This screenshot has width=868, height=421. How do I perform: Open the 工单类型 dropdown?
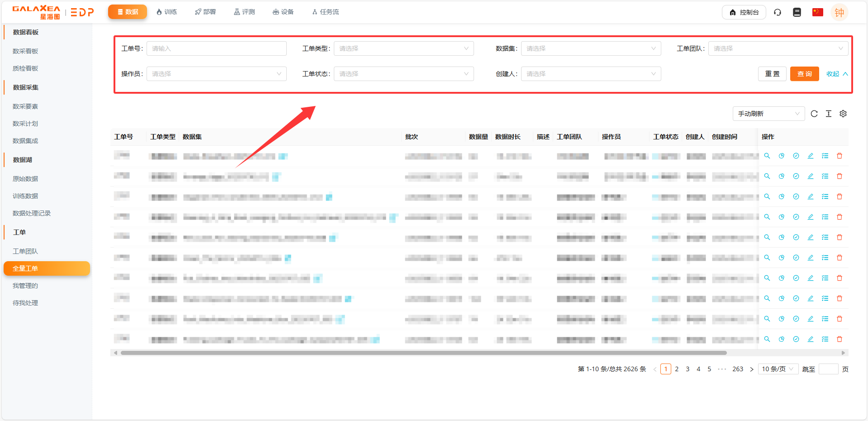pos(403,48)
